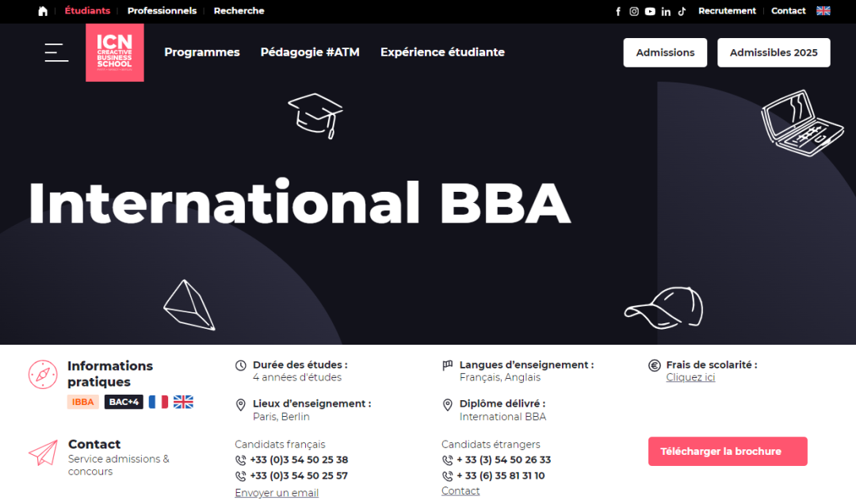Click the IBBA badge
The height and width of the screenshot is (504, 856).
tap(83, 402)
